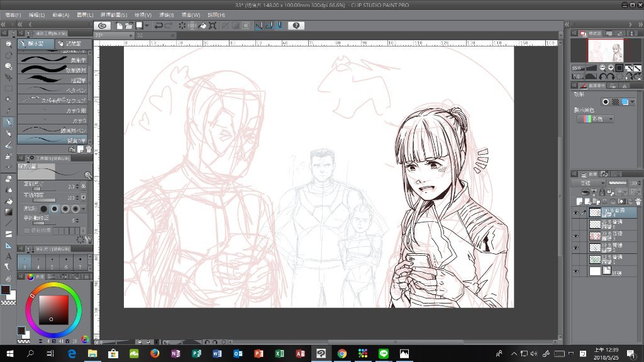
Task: Select the rectangle Selection area tool
Action: coord(8,88)
